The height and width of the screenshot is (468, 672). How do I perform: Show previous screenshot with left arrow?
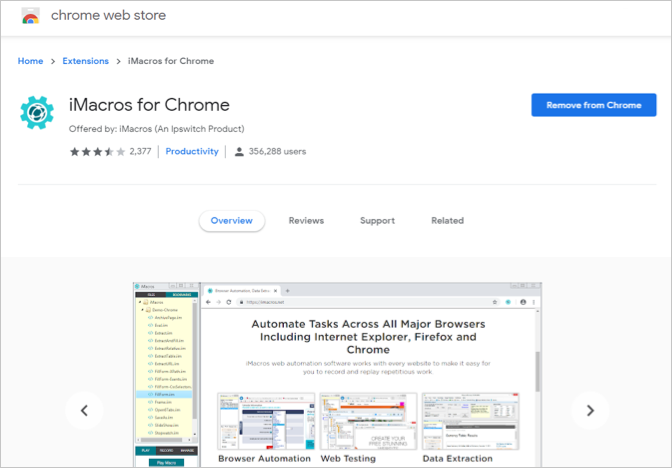pos(84,410)
